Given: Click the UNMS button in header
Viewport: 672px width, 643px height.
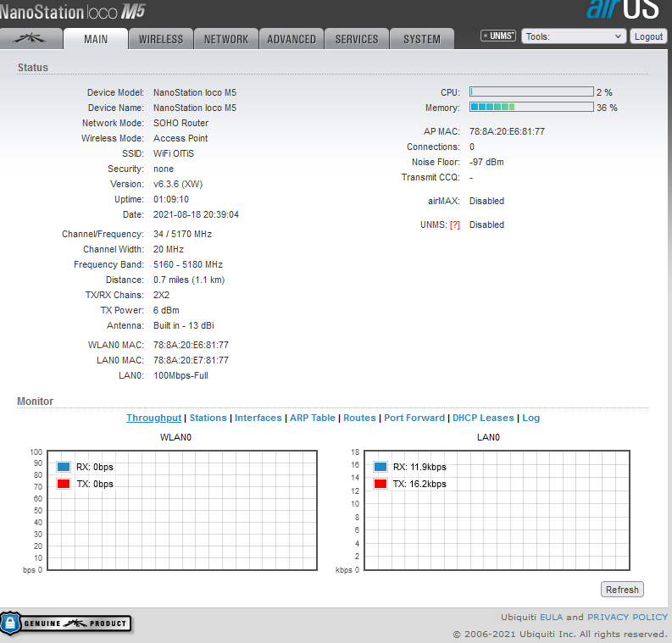Looking at the screenshot, I should point(498,36).
